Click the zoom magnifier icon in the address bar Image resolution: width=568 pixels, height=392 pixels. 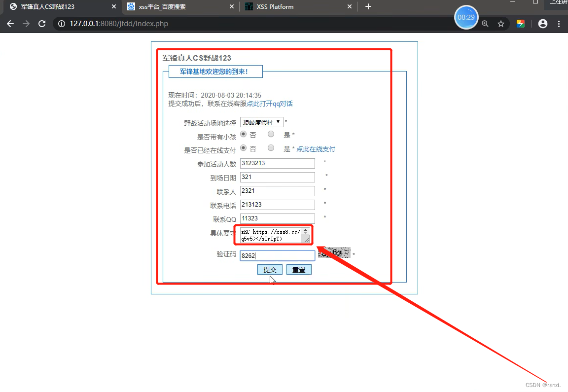pyautogui.click(x=485, y=24)
